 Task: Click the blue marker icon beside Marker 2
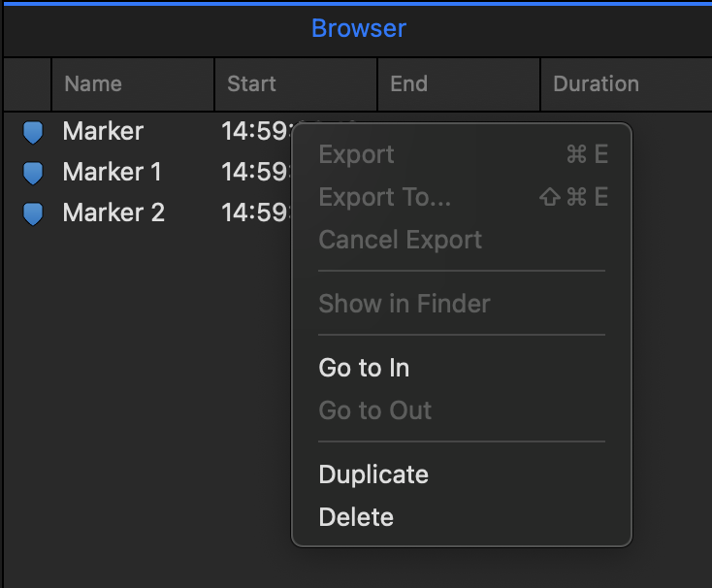[33, 213]
